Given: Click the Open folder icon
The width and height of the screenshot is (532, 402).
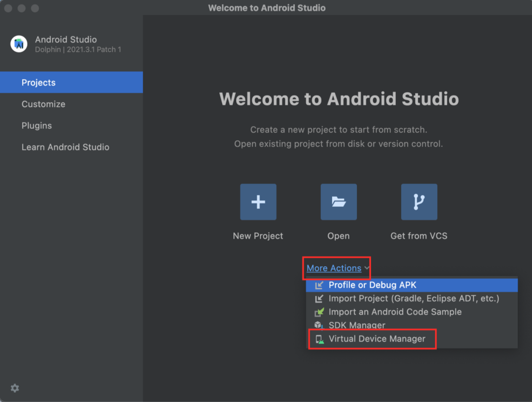Looking at the screenshot, I should point(338,202).
